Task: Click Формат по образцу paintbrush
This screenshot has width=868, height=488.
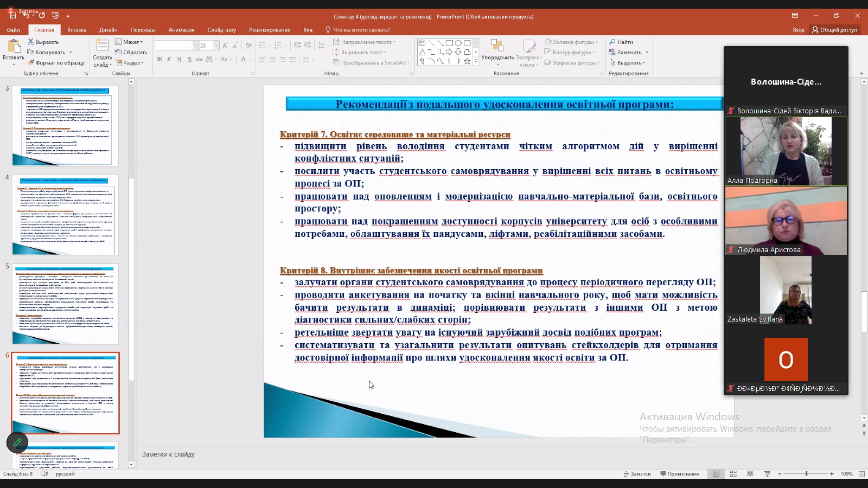Action: pos(31,63)
